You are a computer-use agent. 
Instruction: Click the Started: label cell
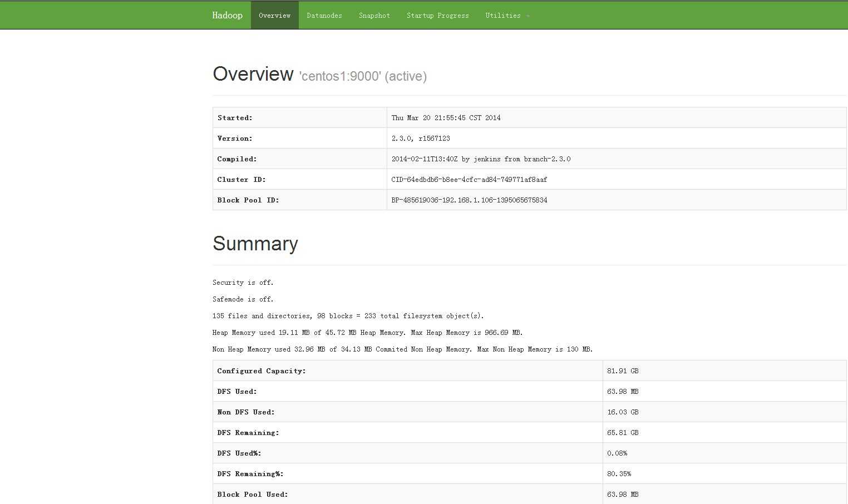tap(300, 117)
